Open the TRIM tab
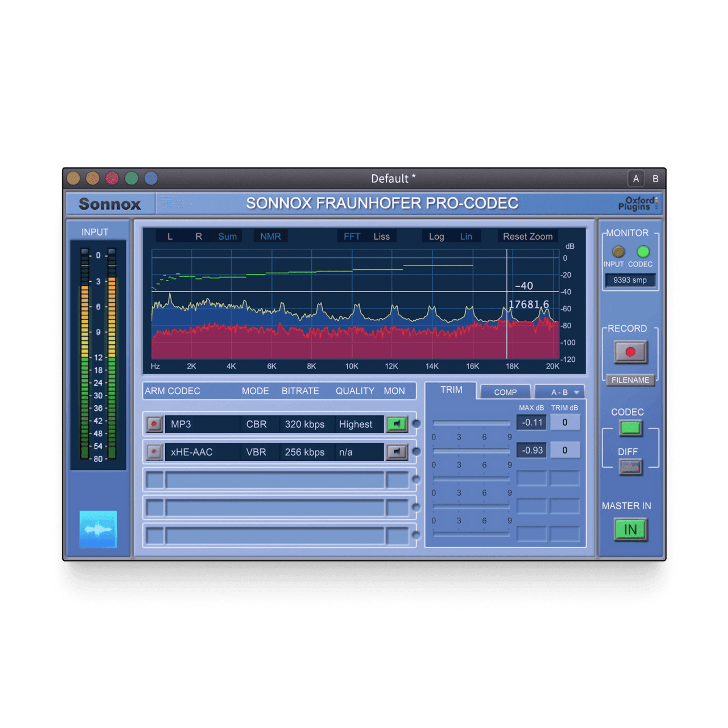 tap(451, 390)
